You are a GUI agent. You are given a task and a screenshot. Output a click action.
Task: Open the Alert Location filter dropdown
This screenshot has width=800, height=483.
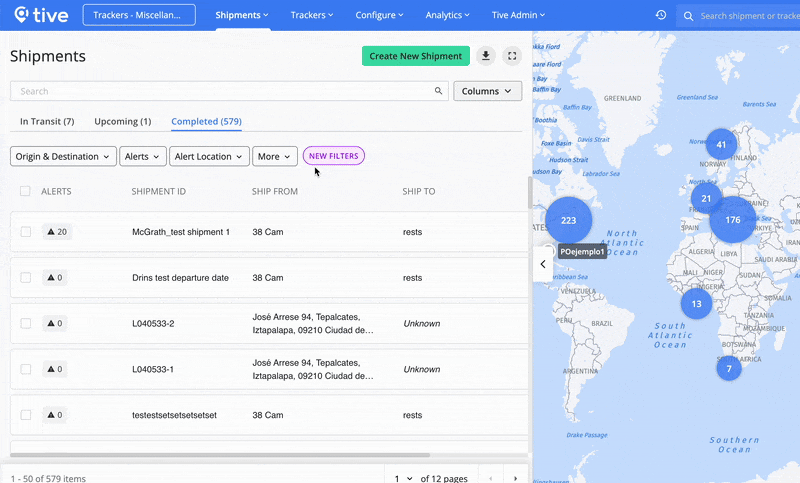209,157
